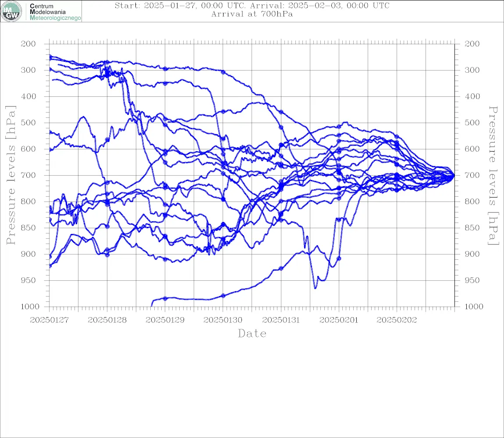Click the x-axis date label 20250128
Viewport: 504px width, 438px height.
pyautogui.click(x=107, y=320)
